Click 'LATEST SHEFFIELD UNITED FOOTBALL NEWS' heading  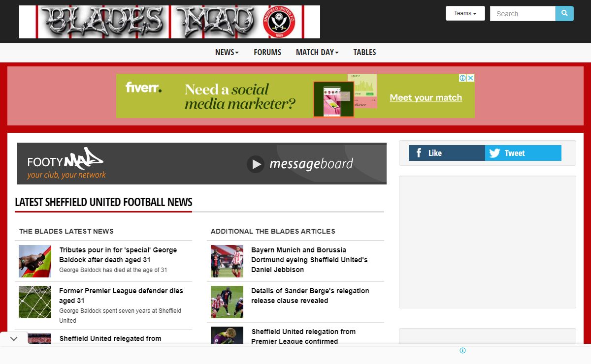click(x=103, y=202)
